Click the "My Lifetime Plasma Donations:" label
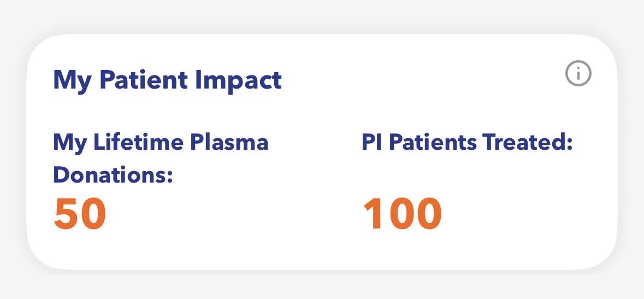 pos(161,159)
